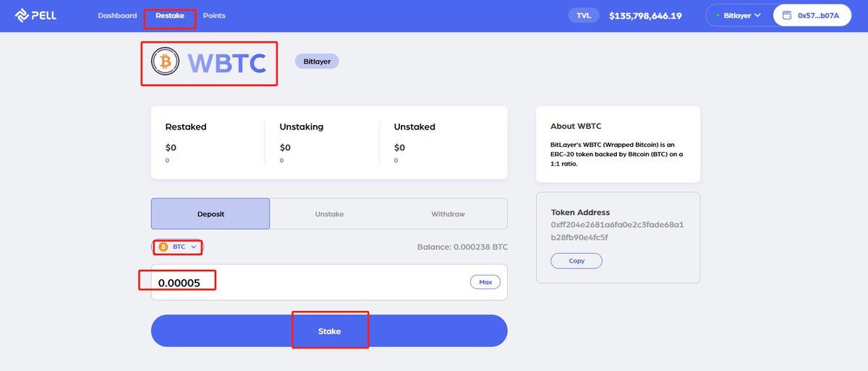Click the Balance: 0.000238 BTC text
Image resolution: width=868 pixels, height=371 pixels.
[x=462, y=247]
